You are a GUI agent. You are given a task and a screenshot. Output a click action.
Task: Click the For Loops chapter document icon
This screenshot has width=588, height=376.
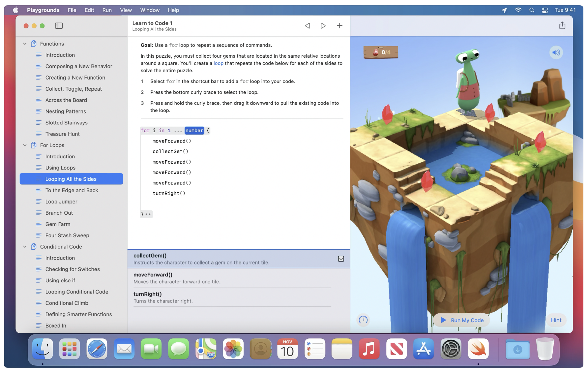34,145
